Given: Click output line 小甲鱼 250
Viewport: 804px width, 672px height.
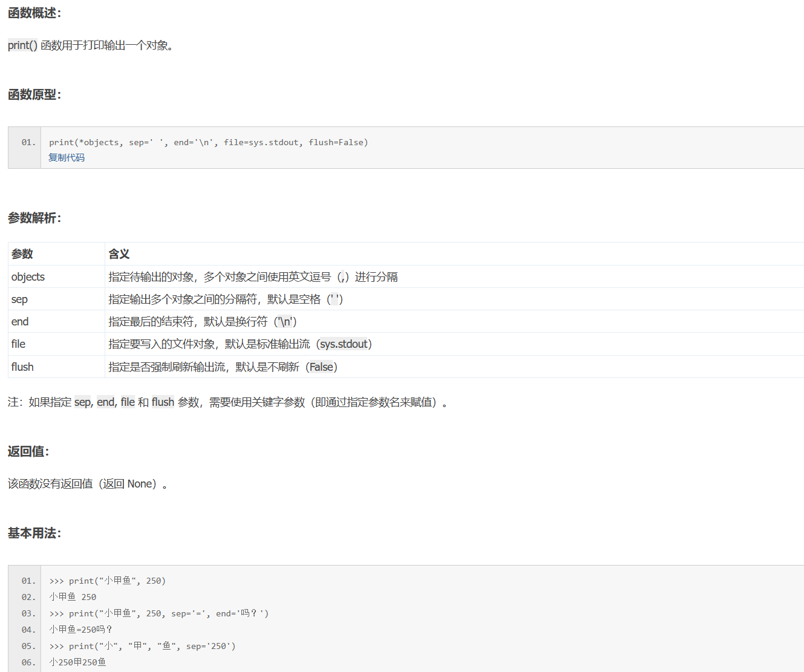Looking at the screenshot, I should [73, 597].
